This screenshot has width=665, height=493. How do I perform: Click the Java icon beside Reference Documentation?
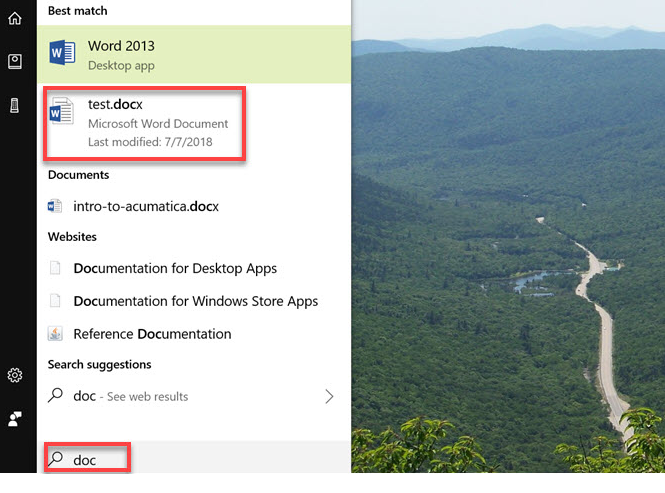(x=56, y=334)
